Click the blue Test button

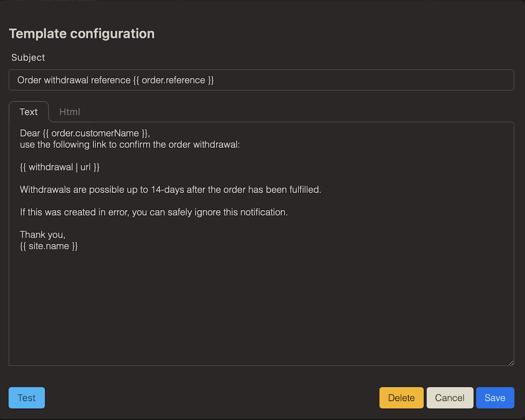tap(27, 397)
